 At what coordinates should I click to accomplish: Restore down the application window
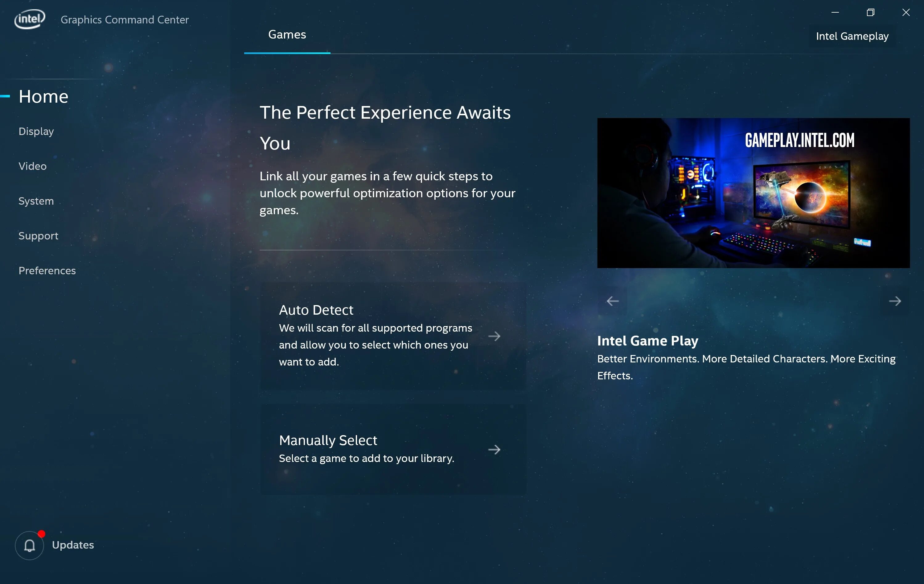[870, 13]
